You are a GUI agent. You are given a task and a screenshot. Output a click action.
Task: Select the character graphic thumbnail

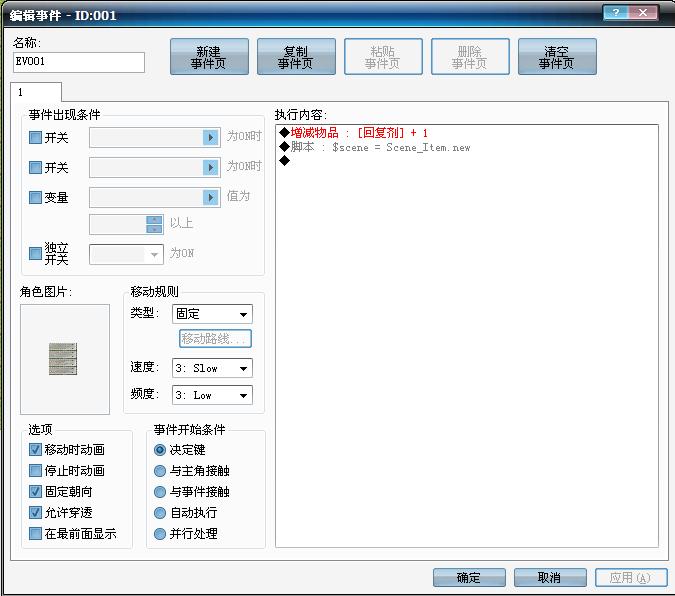click(x=65, y=359)
